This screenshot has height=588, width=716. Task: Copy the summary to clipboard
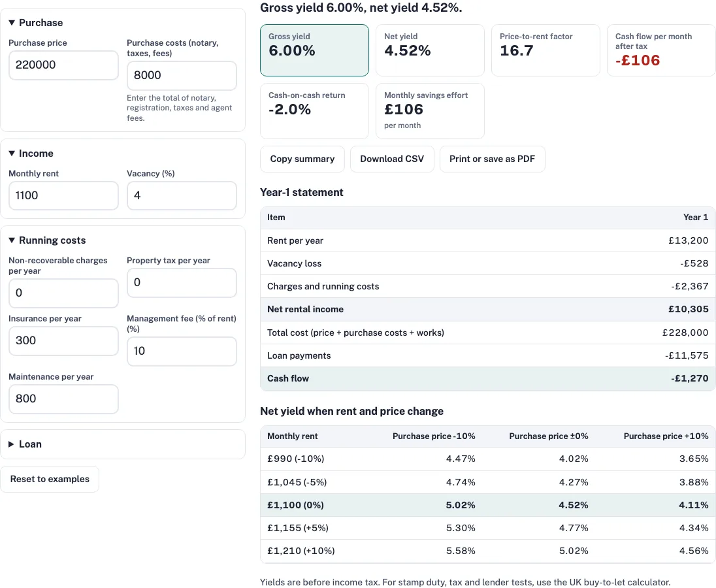point(302,159)
